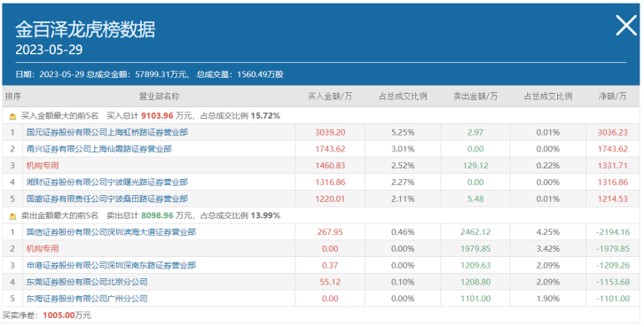
Task: Select sell amount 2462.12
Action: [475, 232]
